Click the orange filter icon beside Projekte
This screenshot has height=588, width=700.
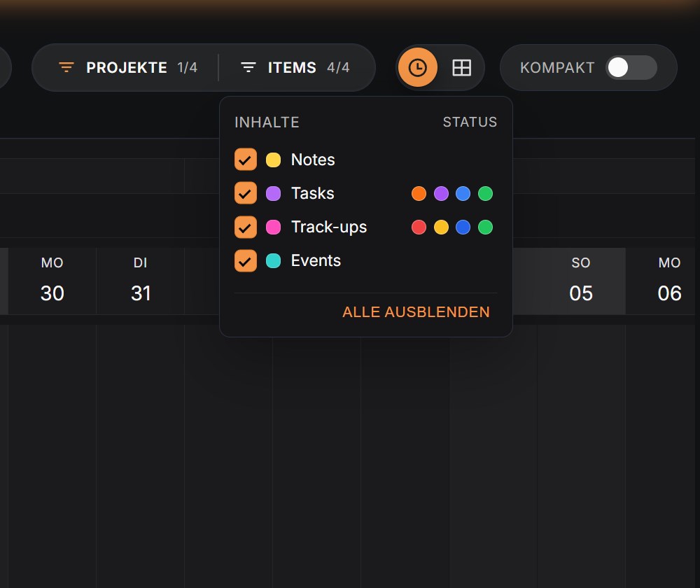pyautogui.click(x=66, y=67)
